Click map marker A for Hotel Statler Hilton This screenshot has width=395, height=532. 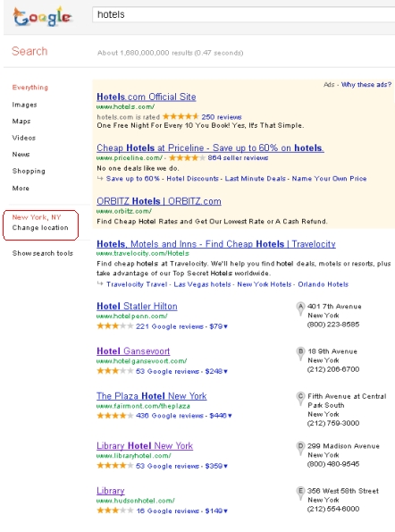[x=300, y=308]
